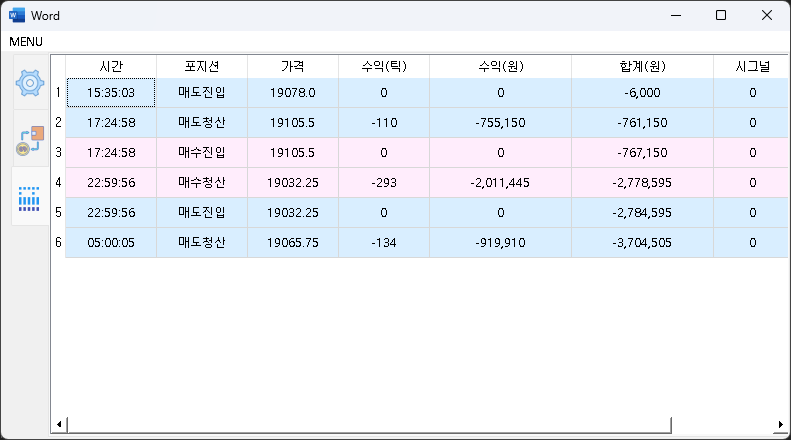Open the MENU menu
Image resolution: width=791 pixels, height=440 pixels.
[x=26, y=42]
